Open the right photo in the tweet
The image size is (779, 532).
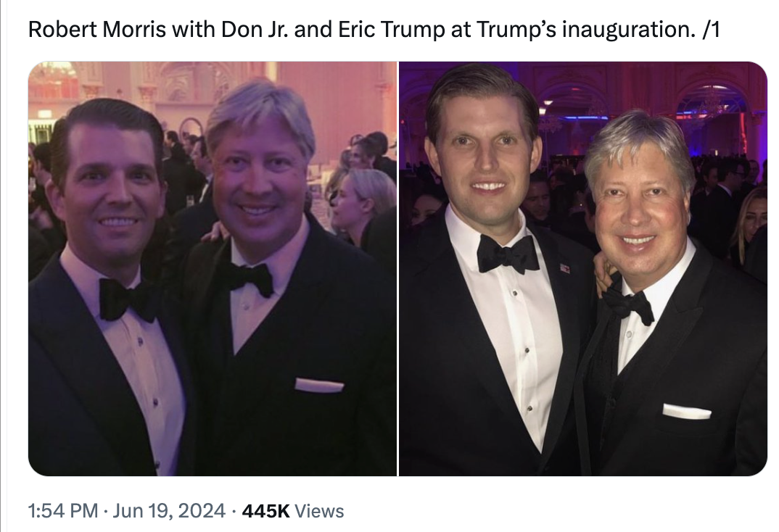click(582, 268)
